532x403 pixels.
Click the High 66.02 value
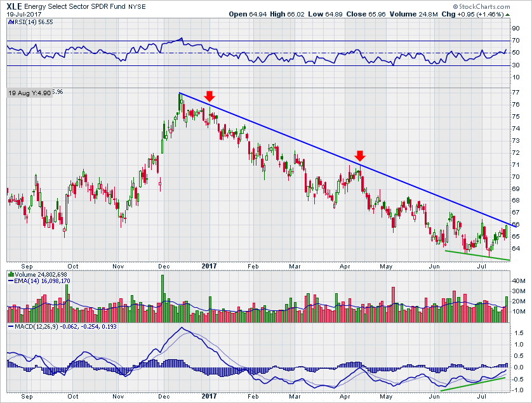point(287,14)
